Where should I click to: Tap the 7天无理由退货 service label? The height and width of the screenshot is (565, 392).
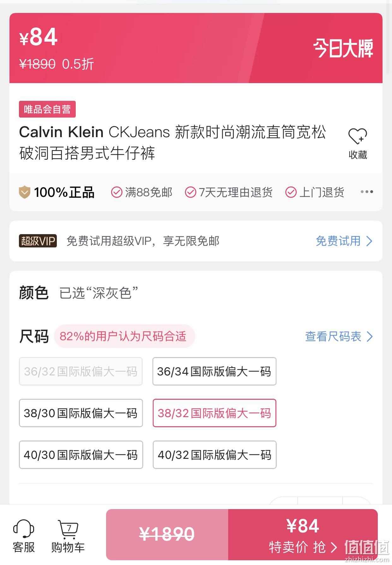pos(235,192)
